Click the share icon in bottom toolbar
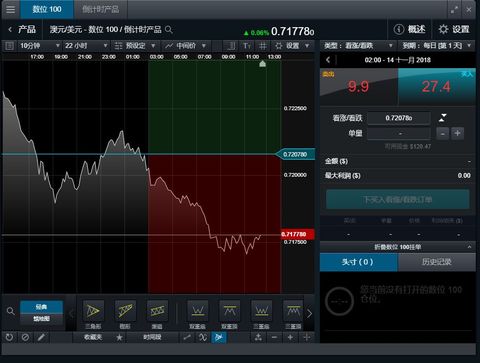This screenshot has height=363, width=480. tap(258, 337)
